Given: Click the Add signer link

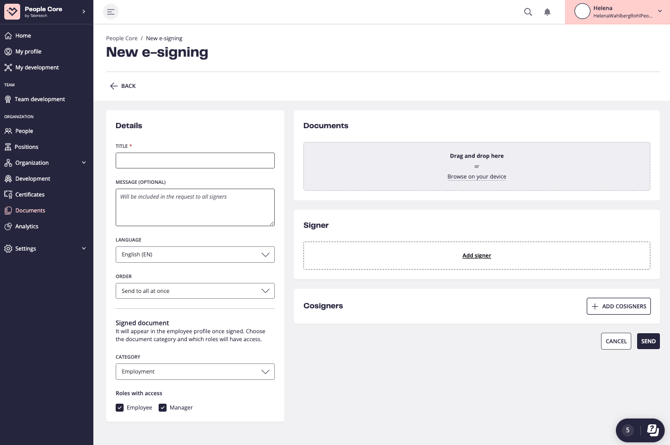Looking at the screenshot, I should click(476, 256).
